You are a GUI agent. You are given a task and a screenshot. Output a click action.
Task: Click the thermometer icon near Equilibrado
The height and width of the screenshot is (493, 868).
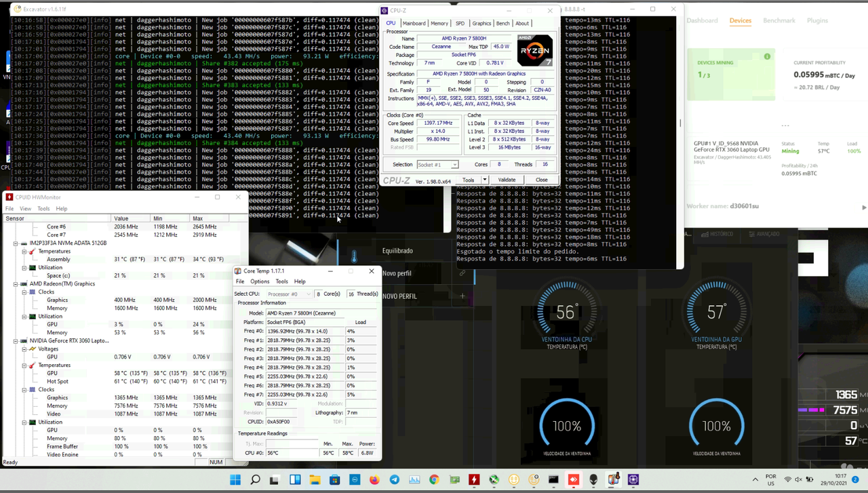[353, 256]
